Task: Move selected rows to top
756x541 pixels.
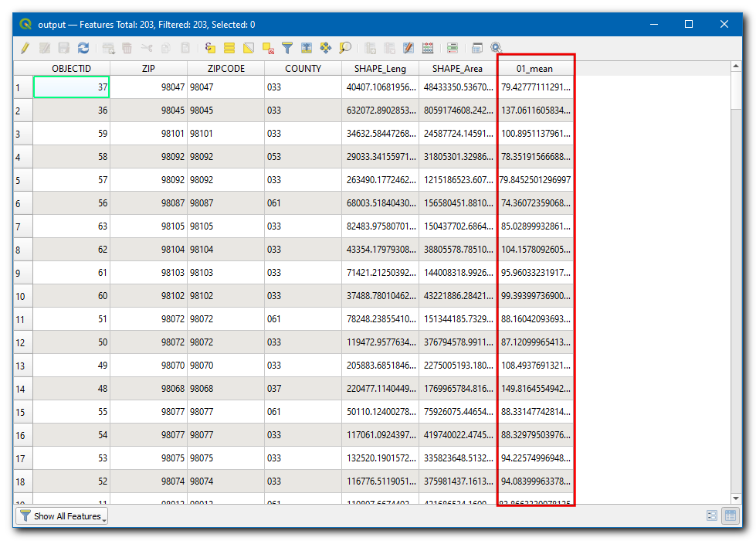Action: 307,48
